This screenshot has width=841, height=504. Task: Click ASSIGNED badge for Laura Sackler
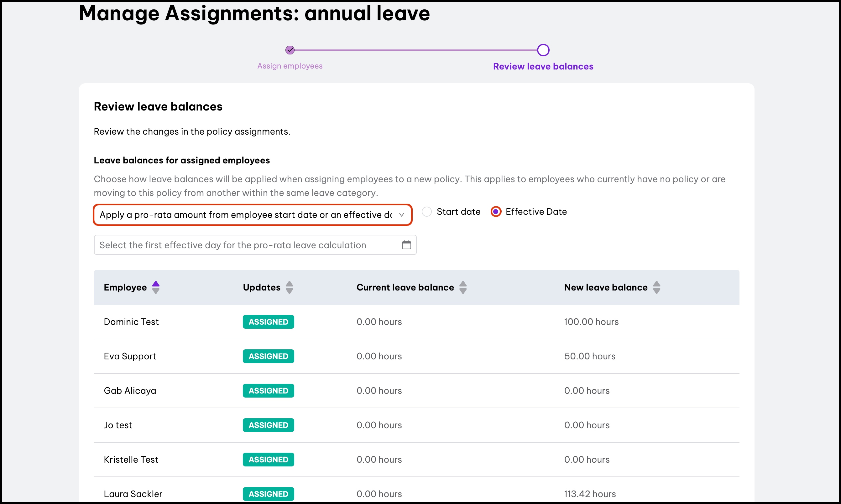268,494
